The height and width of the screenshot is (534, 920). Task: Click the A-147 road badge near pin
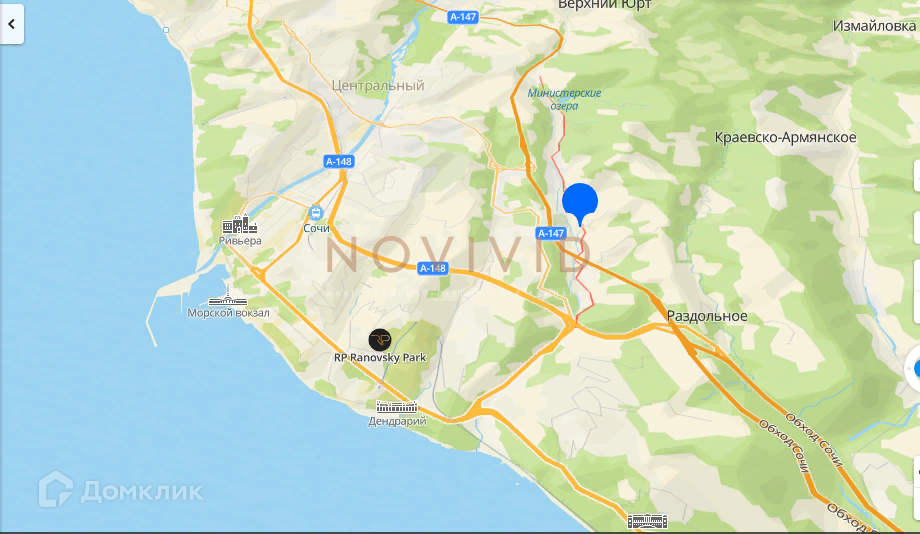[x=551, y=233]
